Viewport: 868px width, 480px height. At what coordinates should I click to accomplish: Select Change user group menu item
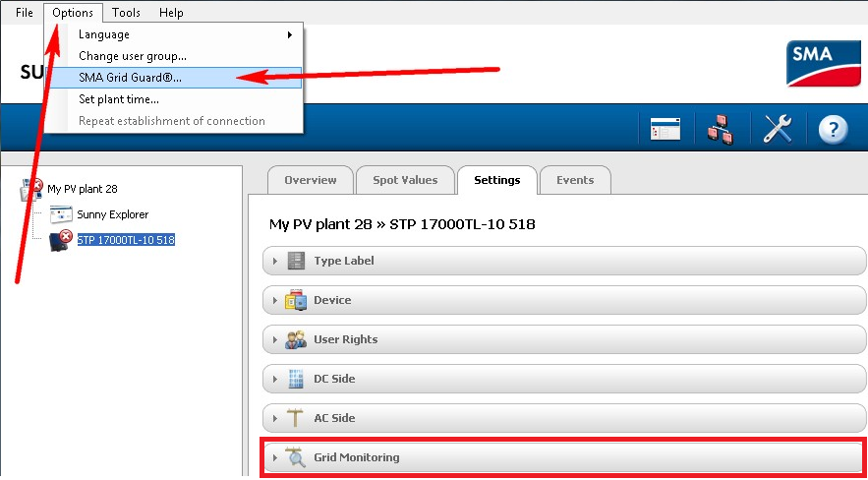point(173,56)
